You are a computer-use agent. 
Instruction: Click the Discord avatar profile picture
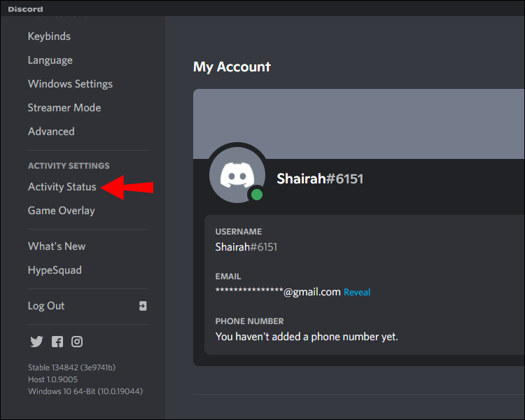click(x=237, y=175)
